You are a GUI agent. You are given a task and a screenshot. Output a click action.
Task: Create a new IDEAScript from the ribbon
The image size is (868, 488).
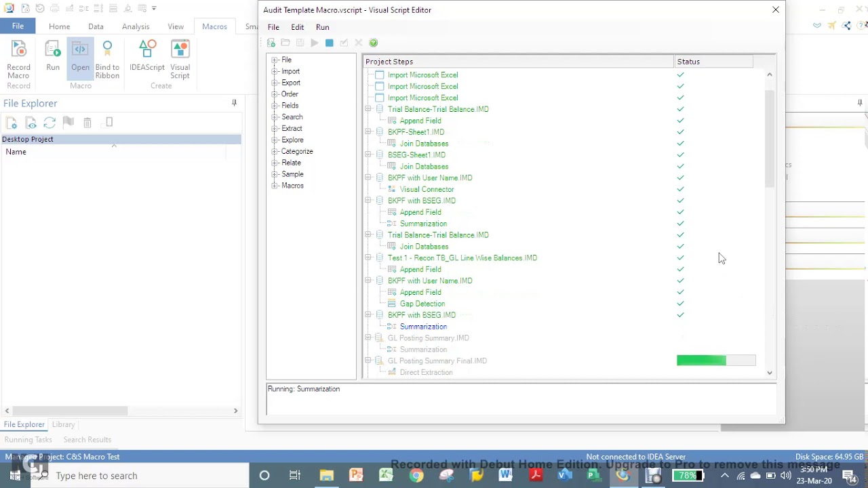pyautogui.click(x=147, y=56)
